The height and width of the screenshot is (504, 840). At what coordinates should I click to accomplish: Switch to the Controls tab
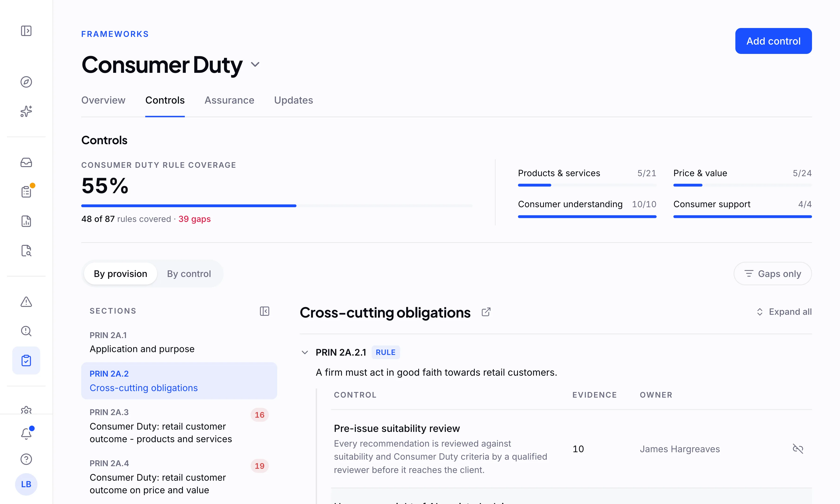(x=165, y=100)
